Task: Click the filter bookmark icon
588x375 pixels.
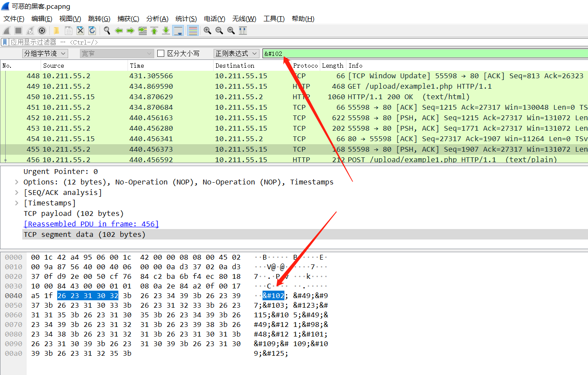Action: coord(5,42)
